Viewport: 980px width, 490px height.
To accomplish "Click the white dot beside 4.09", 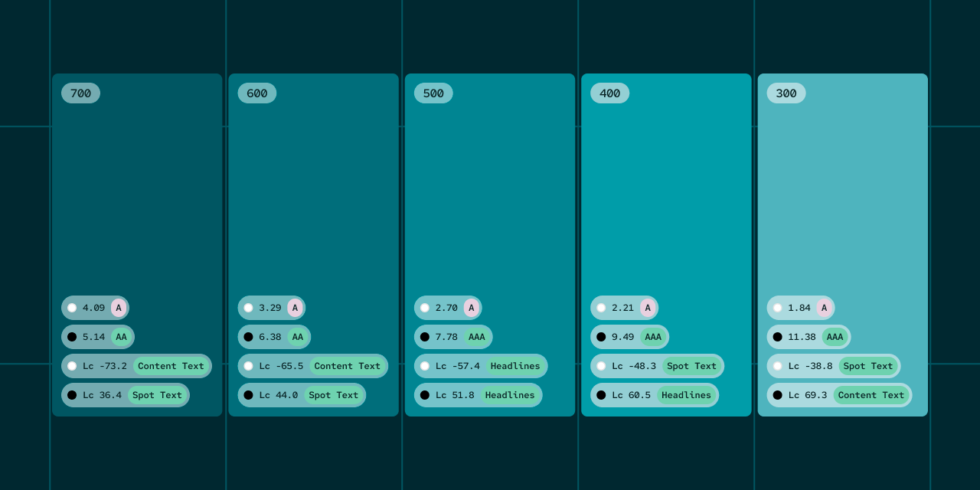I will 72,308.
